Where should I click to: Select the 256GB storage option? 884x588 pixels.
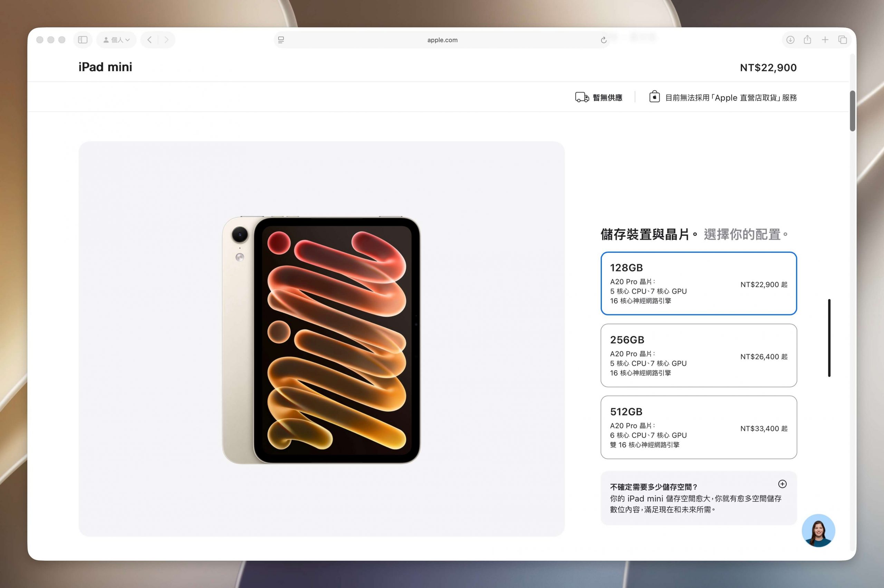coord(698,356)
